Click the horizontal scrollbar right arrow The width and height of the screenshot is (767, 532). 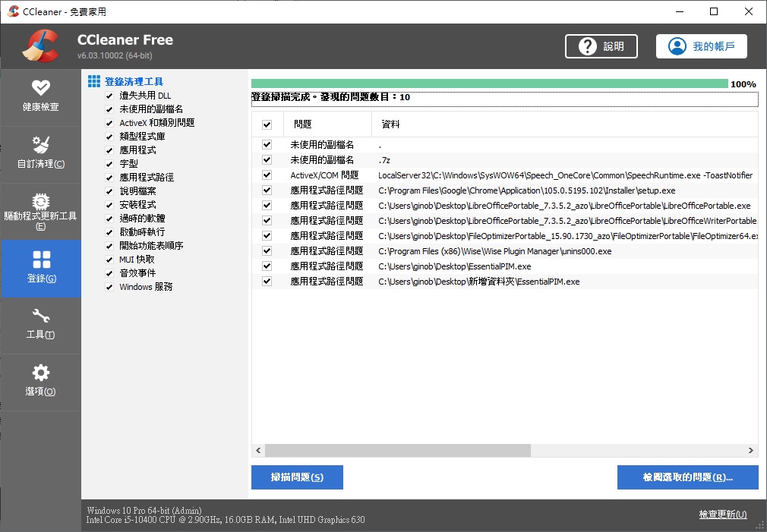tap(751, 450)
